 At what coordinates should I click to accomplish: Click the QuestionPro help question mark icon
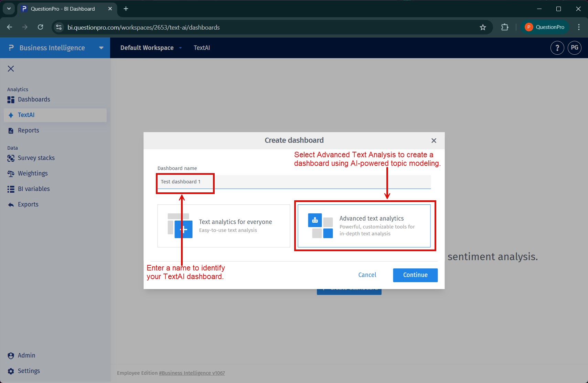pyautogui.click(x=557, y=48)
